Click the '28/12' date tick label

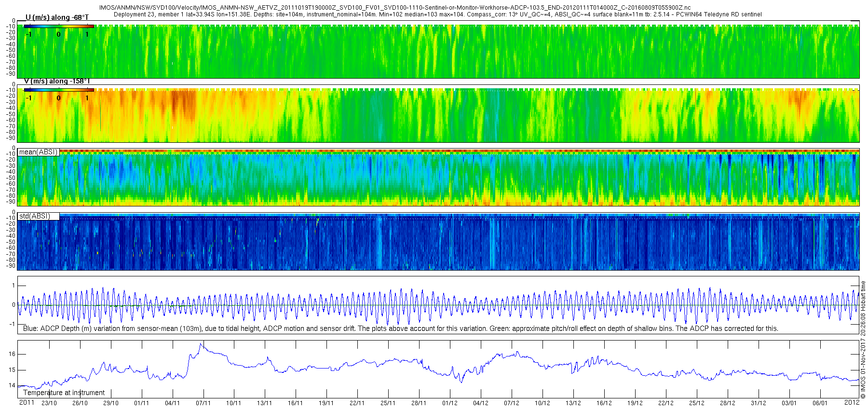click(x=728, y=403)
